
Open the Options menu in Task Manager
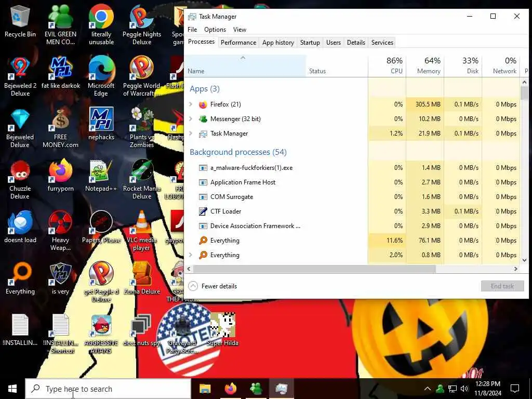click(x=215, y=30)
